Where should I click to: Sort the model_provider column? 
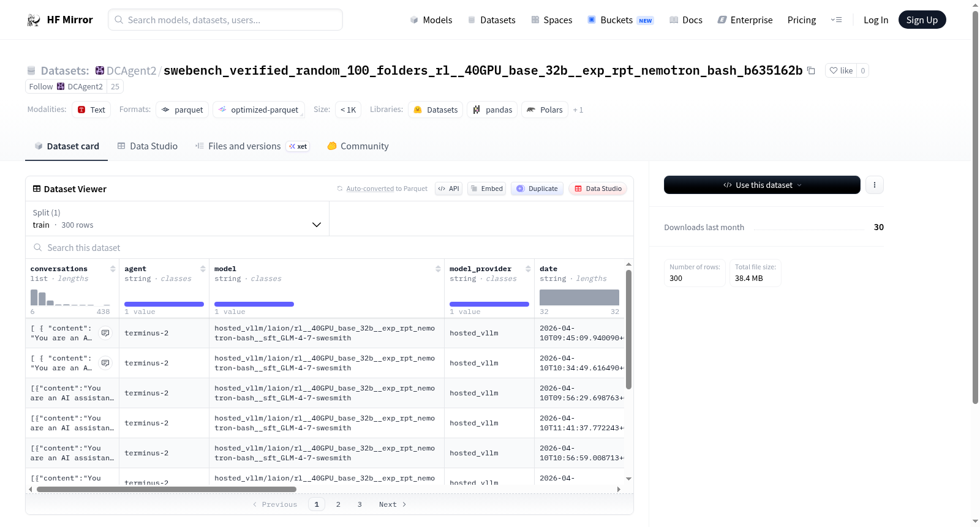click(x=528, y=269)
